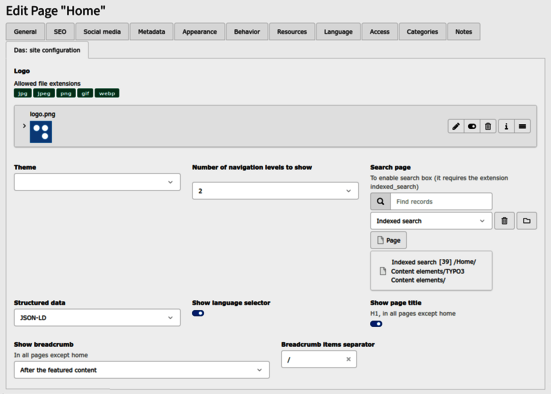The image size is (551, 394).
Task: Open the Categories tab
Action: pos(422,32)
